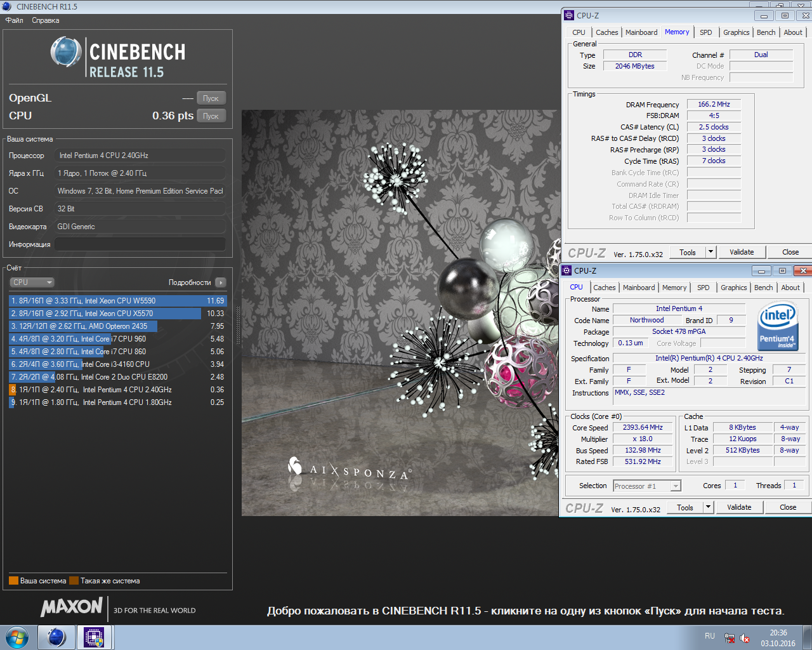
Task: Expand the Подробности details arrow
Action: [x=220, y=282]
